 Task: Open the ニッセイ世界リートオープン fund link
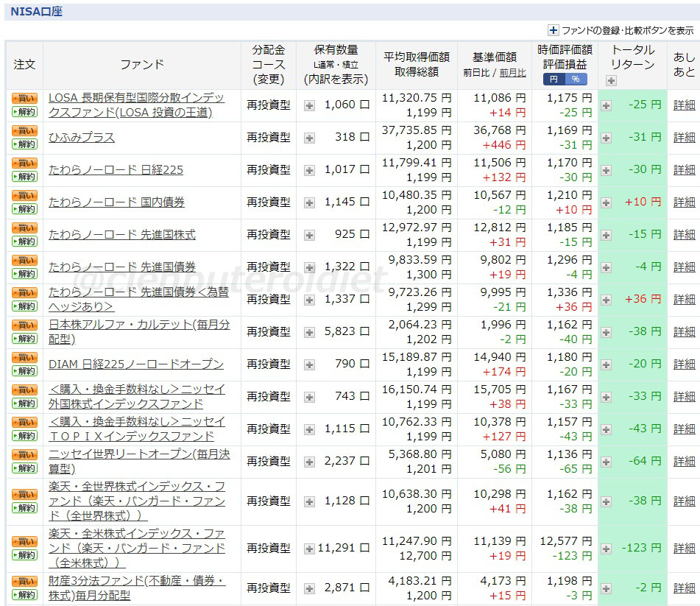point(139,461)
